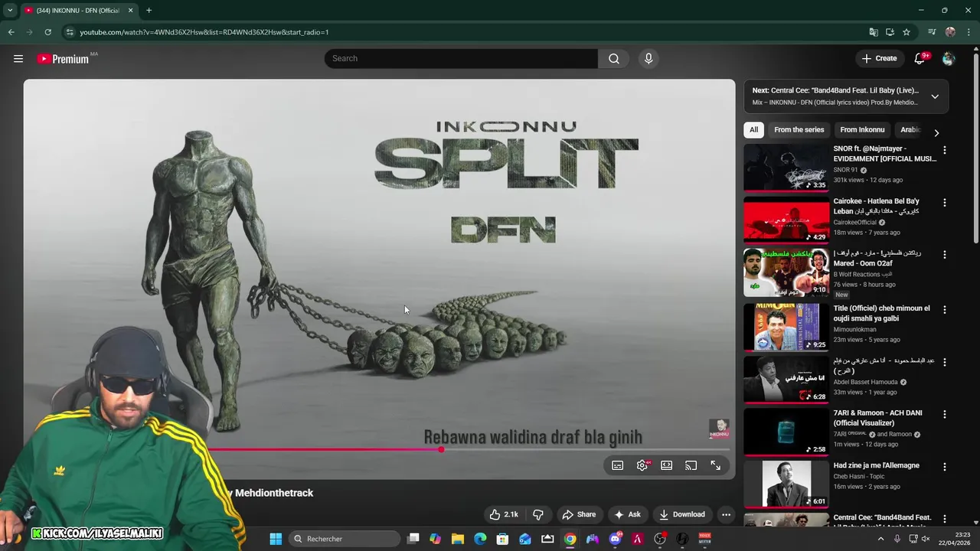Viewport: 980px width, 551px height.
Task: Show more filter chips with the arrow
Action: 936,132
